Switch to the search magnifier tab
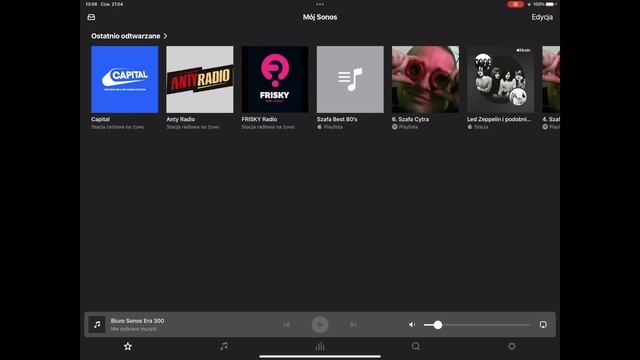This screenshot has width=640, height=360. click(x=416, y=347)
